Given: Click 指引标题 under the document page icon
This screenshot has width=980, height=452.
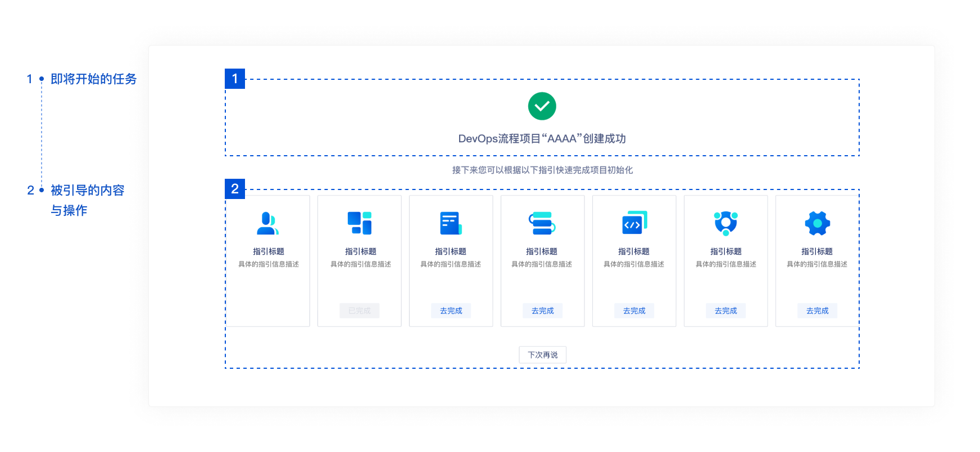Looking at the screenshot, I should pos(451,251).
